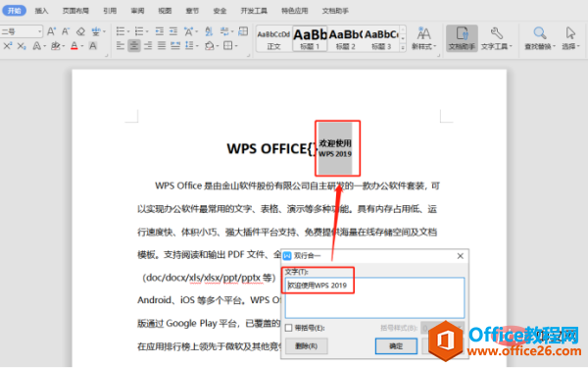Viewport: 588px width, 368px height.
Task: Click the show paragraph marks icon
Action: tap(224, 31)
